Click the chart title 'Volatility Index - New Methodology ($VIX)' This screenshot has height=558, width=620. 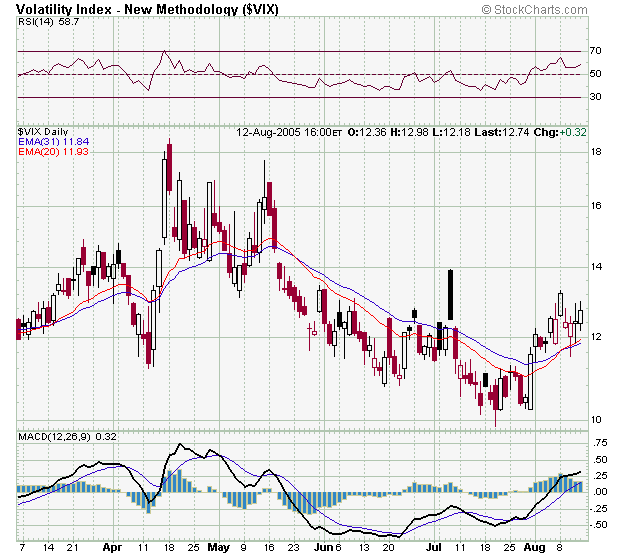click(147, 9)
